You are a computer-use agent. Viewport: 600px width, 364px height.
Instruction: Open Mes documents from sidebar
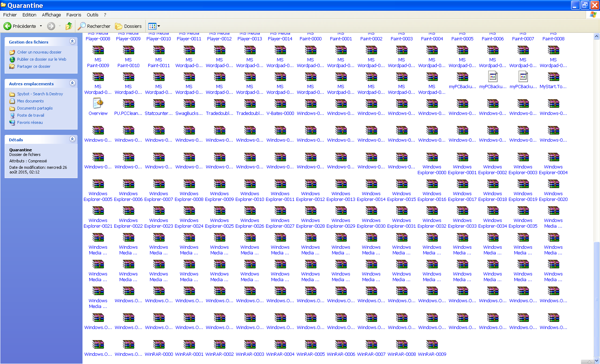point(30,101)
